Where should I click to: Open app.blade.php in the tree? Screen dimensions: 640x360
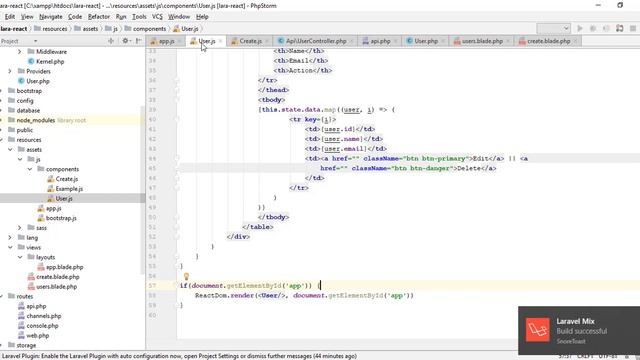pyautogui.click(x=60, y=267)
